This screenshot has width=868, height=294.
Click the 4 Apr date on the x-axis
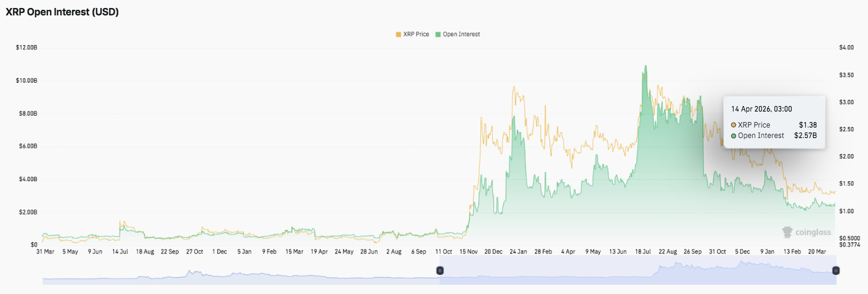[x=568, y=251]
